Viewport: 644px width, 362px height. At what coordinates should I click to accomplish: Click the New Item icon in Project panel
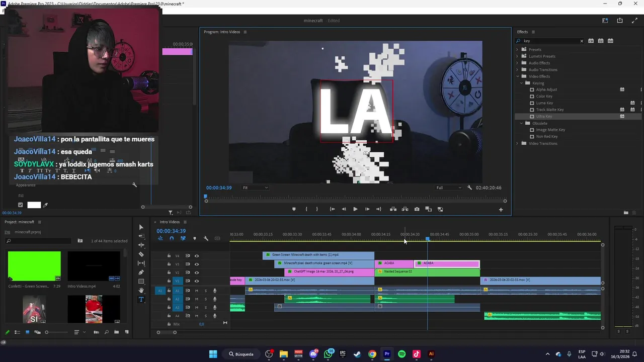tap(127, 332)
